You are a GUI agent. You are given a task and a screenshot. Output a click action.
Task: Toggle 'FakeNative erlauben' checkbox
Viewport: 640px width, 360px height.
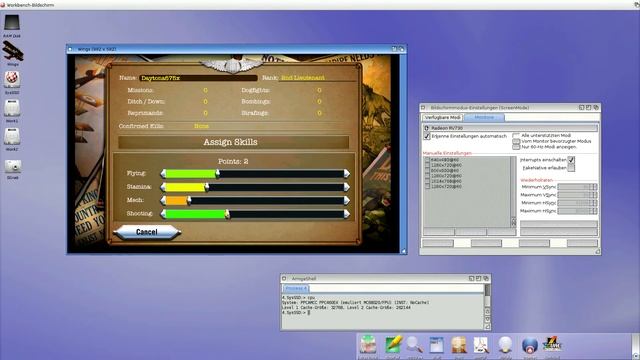click(x=571, y=168)
